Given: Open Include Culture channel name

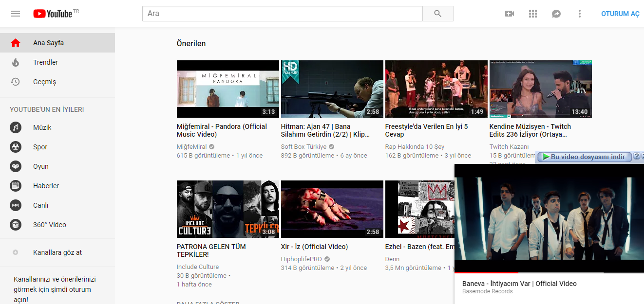Looking at the screenshot, I should pyautogui.click(x=198, y=267).
